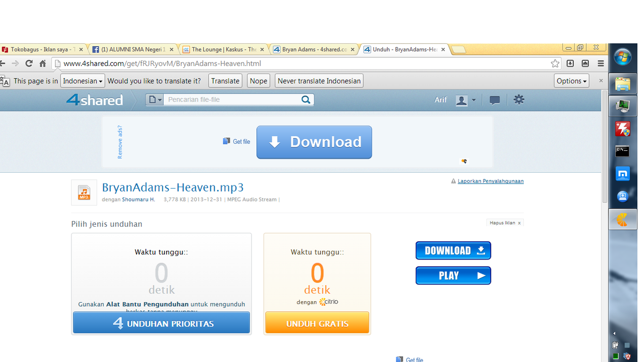Go to the browser home page
644x362 pixels.
[x=43, y=63]
